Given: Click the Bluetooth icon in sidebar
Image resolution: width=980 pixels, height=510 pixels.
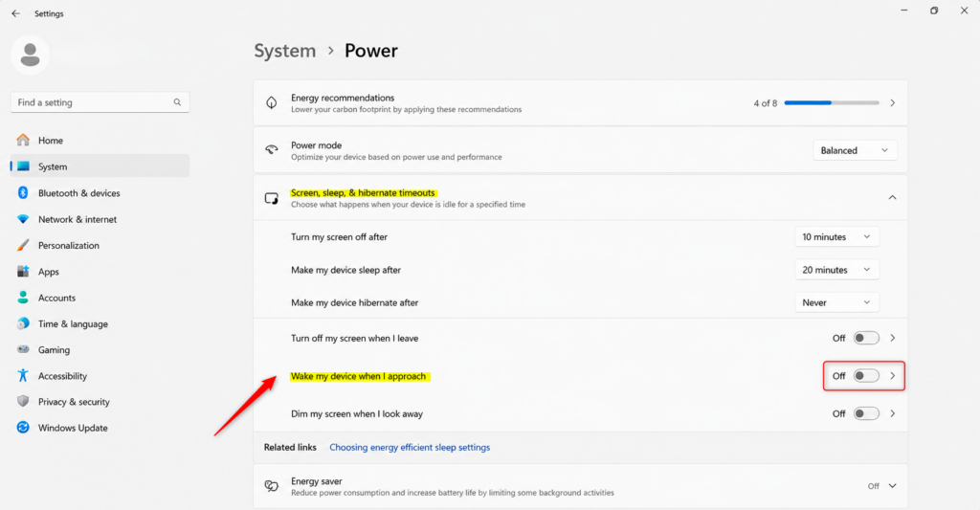Looking at the screenshot, I should [23, 192].
